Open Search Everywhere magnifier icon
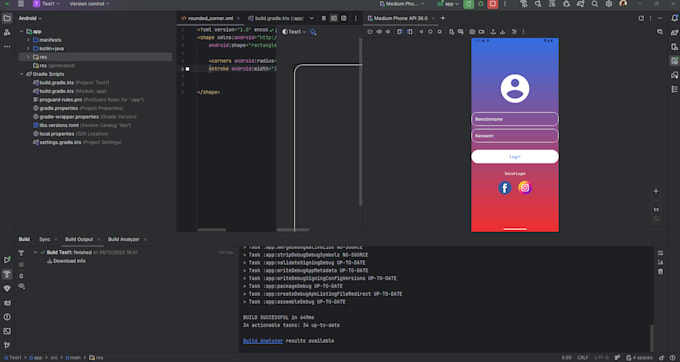The width and height of the screenshot is (680, 362). point(595,4)
